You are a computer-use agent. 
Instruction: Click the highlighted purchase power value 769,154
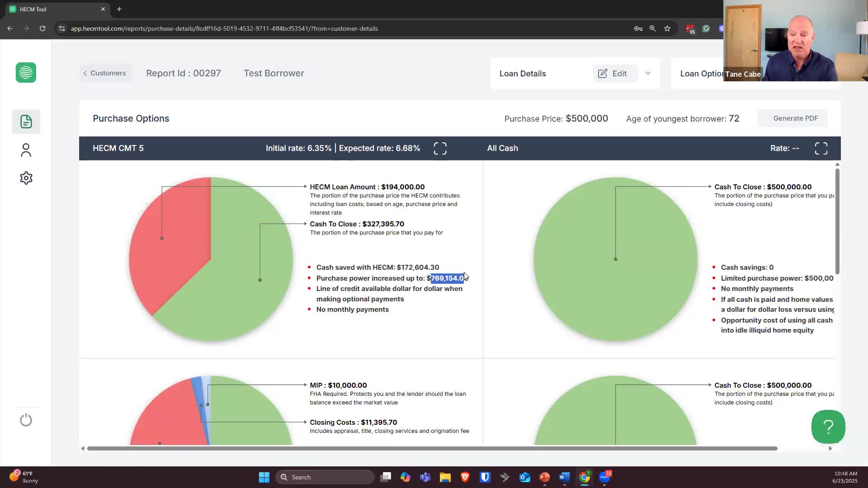pyautogui.click(x=447, y=278)
